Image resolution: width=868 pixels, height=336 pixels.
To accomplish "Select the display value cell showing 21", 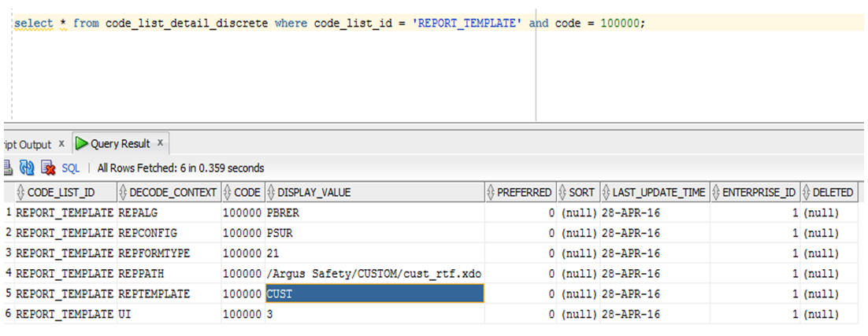I will 375,253.
